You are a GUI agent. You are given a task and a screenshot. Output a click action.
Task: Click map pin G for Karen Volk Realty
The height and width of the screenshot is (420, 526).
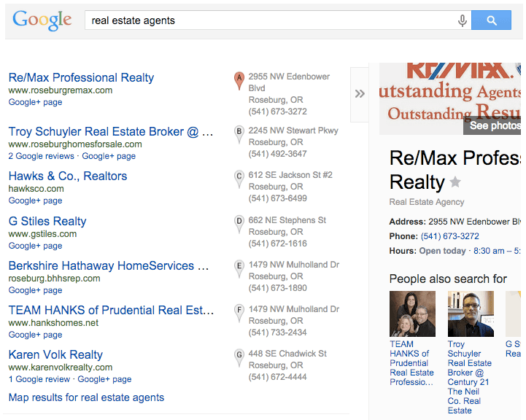pos(239,357)
